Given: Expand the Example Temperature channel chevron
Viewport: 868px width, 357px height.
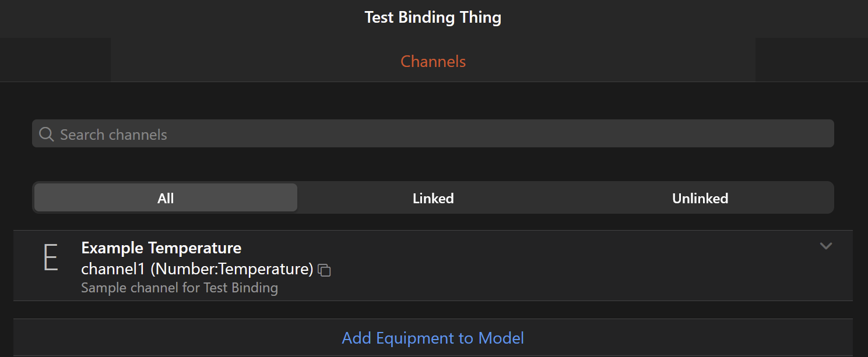Looking at the screenshot, I should pyautogui.click(x=825, y=246).
